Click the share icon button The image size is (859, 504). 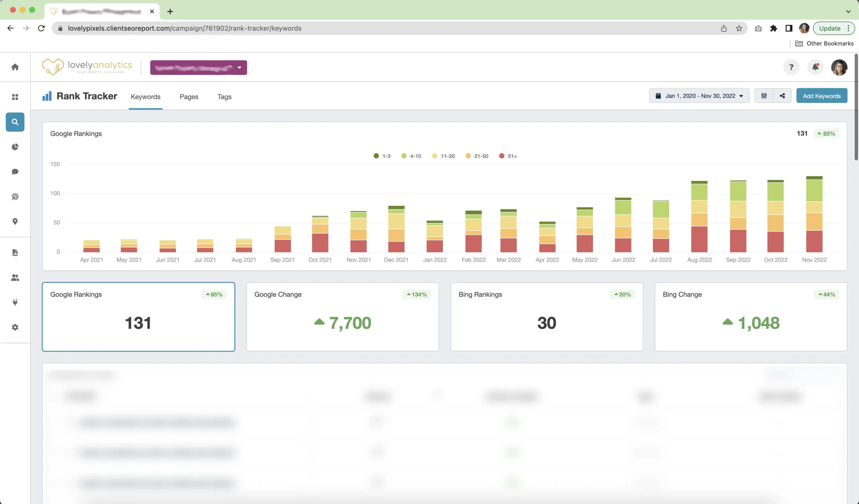[782, 96]
